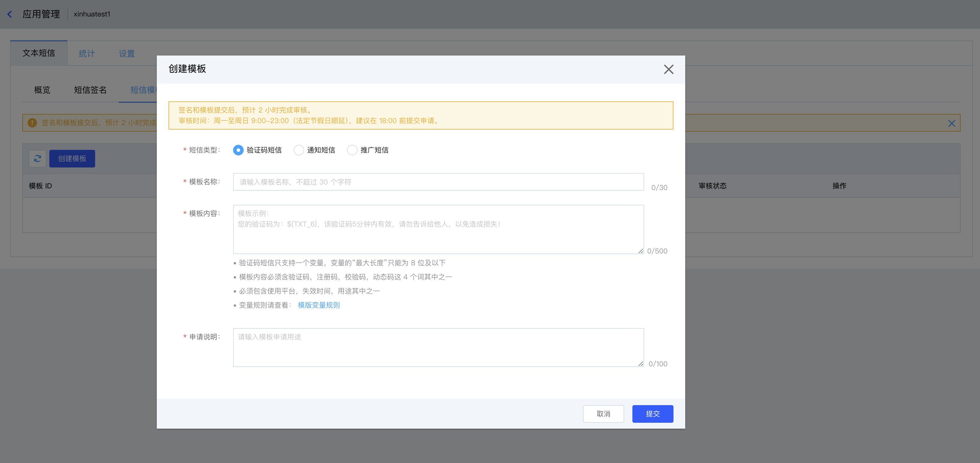This screenshot has height=463, width=980.
Task: Select 推广短信 radio option
Action: pos(352,150)
